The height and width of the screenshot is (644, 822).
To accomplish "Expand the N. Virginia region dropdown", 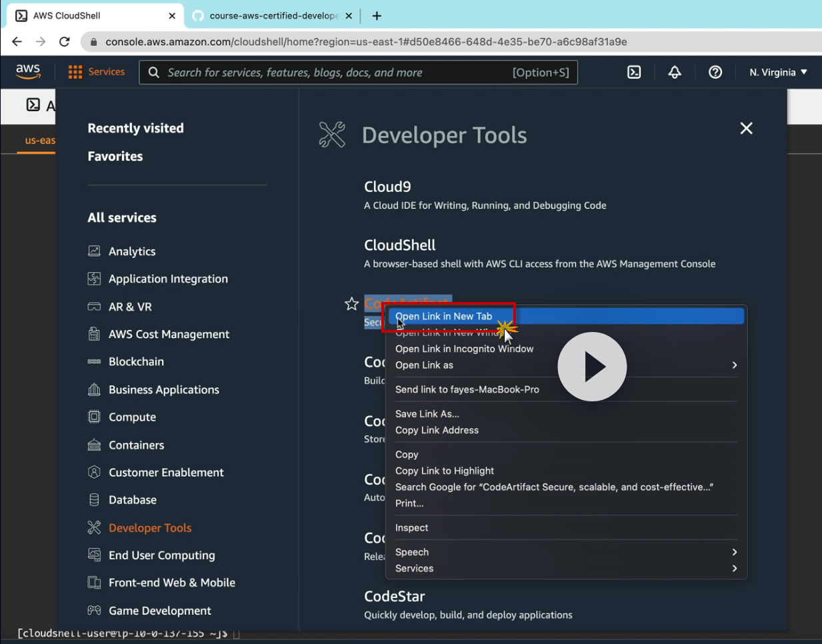I will pyautogui.click(x=778, y=72).
